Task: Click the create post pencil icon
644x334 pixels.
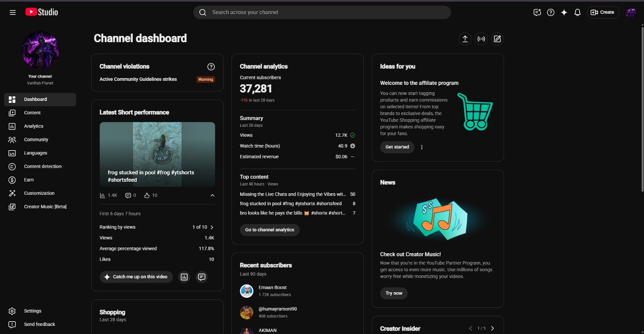Action: [x=497, y=39]
